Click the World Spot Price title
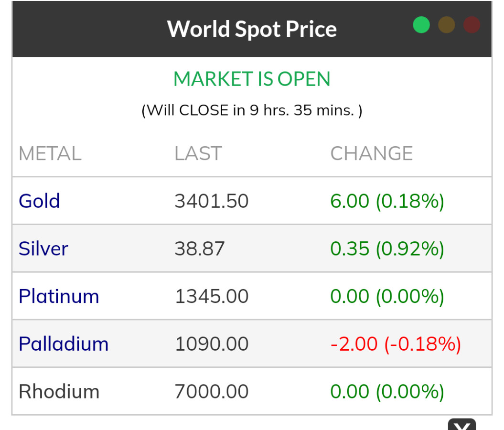Viewport: 504px width, 430px height. point(252,29)
